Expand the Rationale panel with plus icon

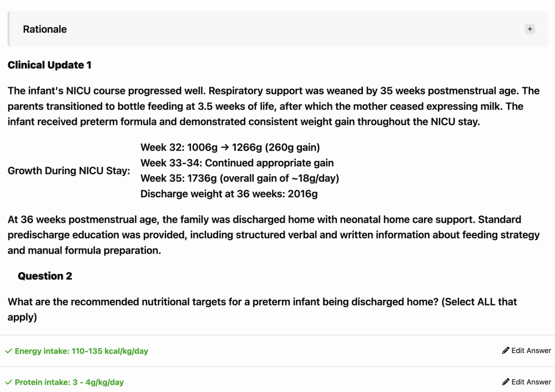529,29
